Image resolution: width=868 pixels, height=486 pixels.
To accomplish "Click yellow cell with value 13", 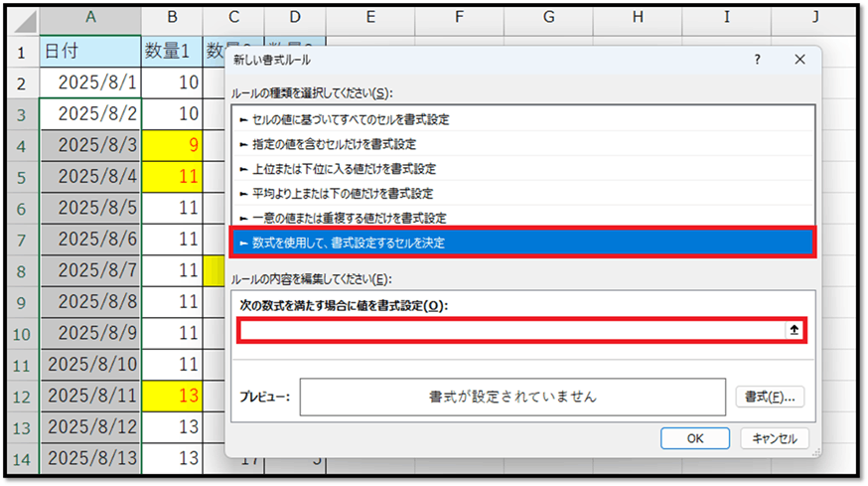I will [172, 397].
